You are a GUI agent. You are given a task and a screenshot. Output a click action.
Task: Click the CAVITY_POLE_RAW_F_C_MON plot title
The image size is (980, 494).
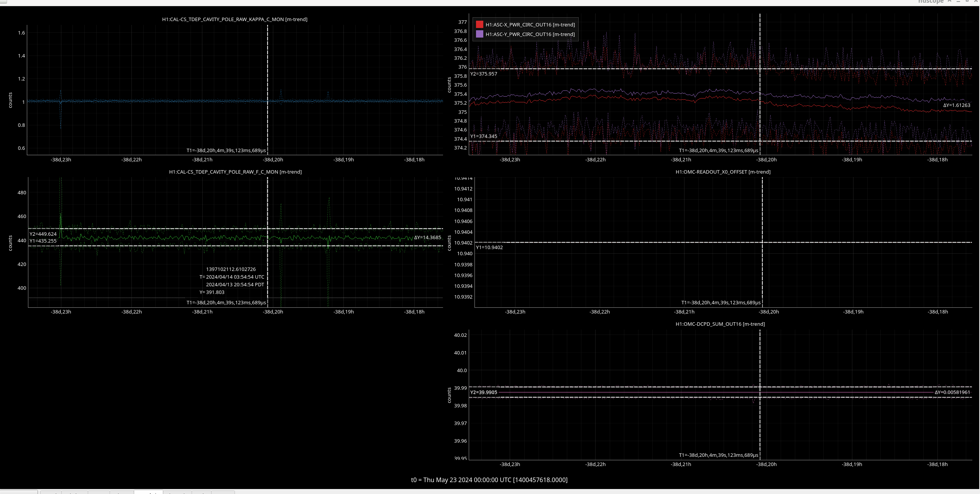coord(235,172)
